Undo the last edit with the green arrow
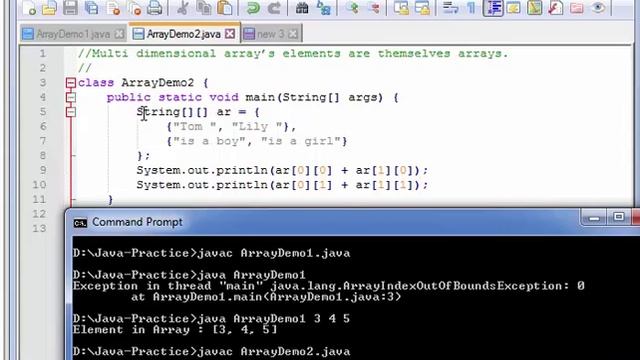Screen dimensions: 640x360 (x=253, y=7)
